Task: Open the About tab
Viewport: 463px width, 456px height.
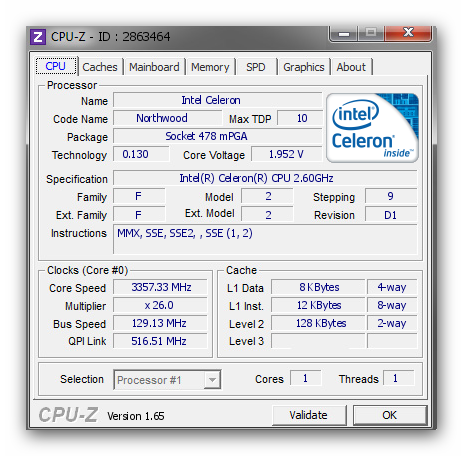Action: [x=351, y=67]
